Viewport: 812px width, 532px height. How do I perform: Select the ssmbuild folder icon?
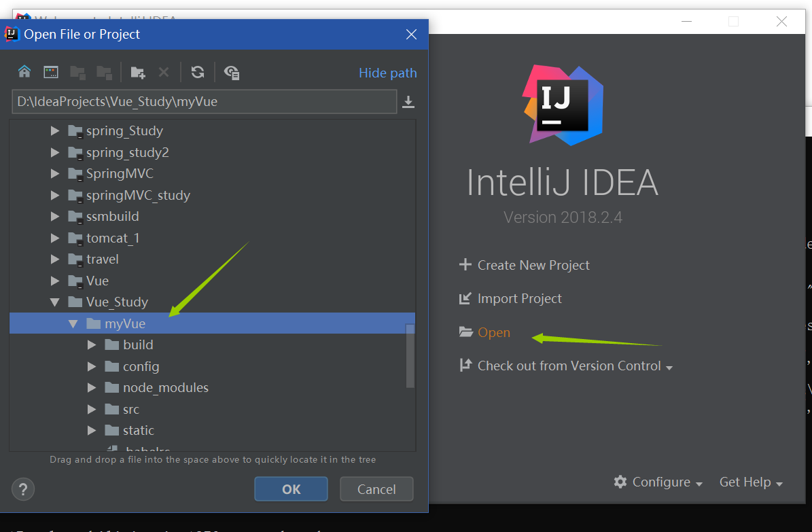tap(75, 217)
